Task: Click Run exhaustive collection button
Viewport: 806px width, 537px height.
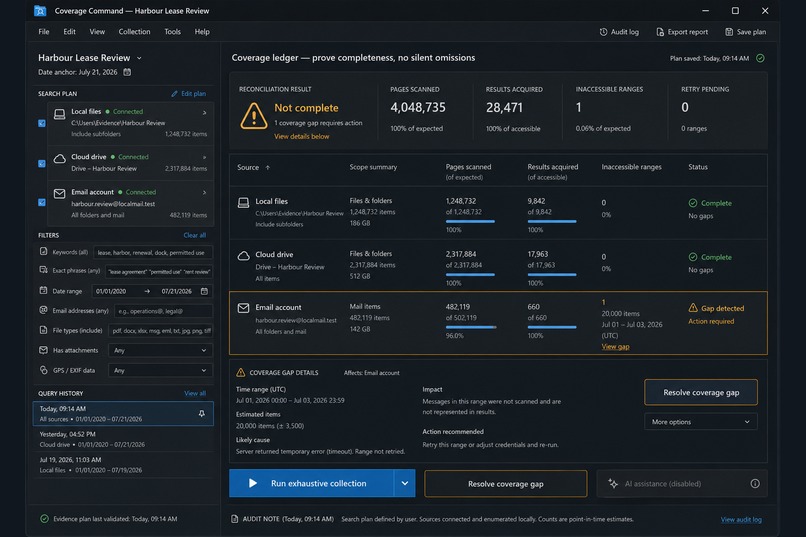Action: [x=312, y=483]
